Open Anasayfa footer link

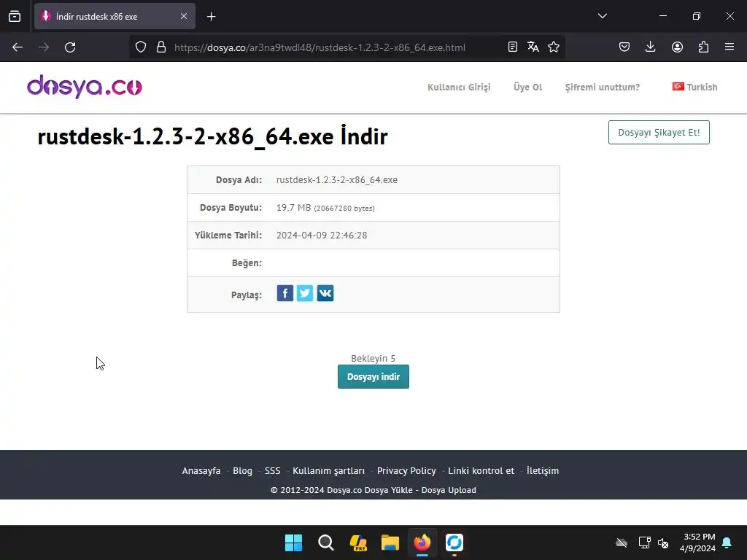point(201,470)
